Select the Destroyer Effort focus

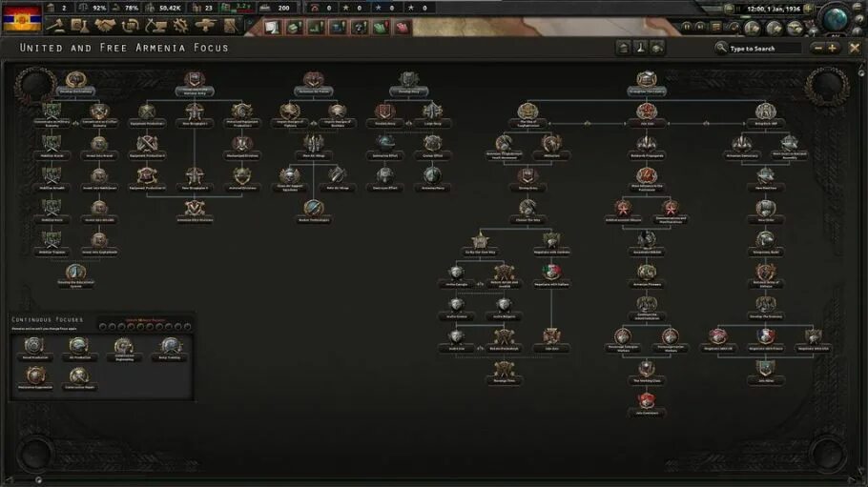pyautogui.click(x=384, y=179)
